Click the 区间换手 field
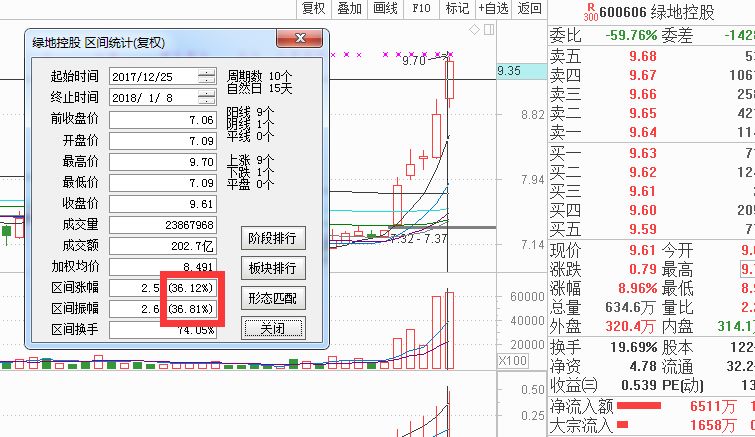755x437 pixels. pyautogui.click(x=163, y=330)
